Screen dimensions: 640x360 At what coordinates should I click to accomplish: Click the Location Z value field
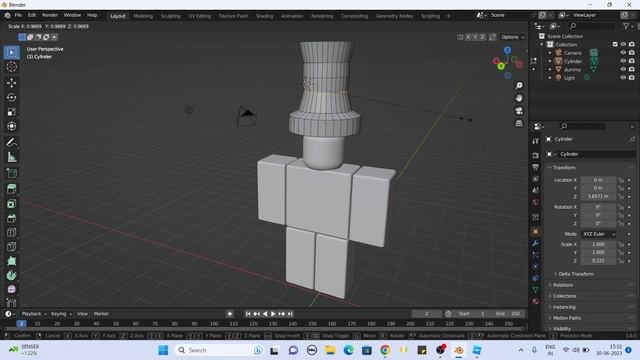(598, 196)
